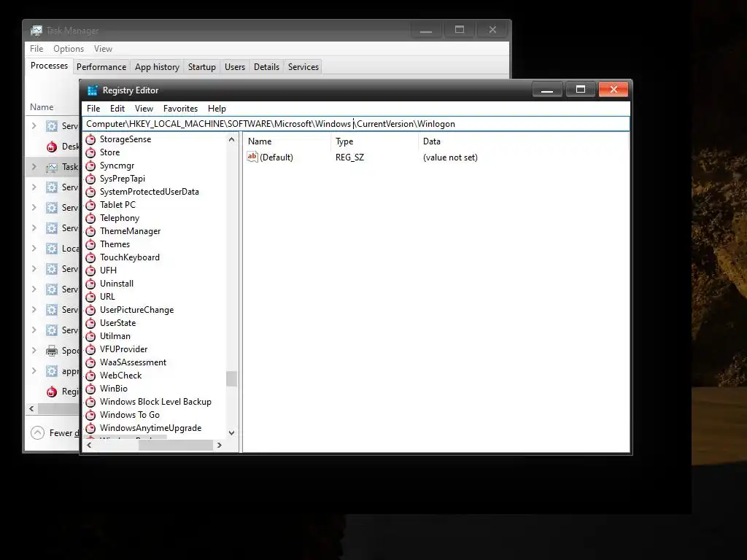
Task: Click the Utilman key icon
Action: coord(90,335)
